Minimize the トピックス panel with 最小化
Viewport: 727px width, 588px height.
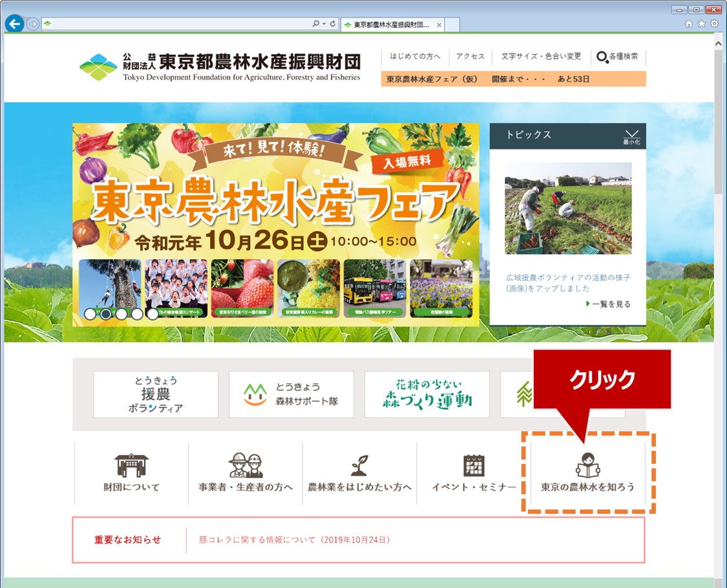(631, 137)
